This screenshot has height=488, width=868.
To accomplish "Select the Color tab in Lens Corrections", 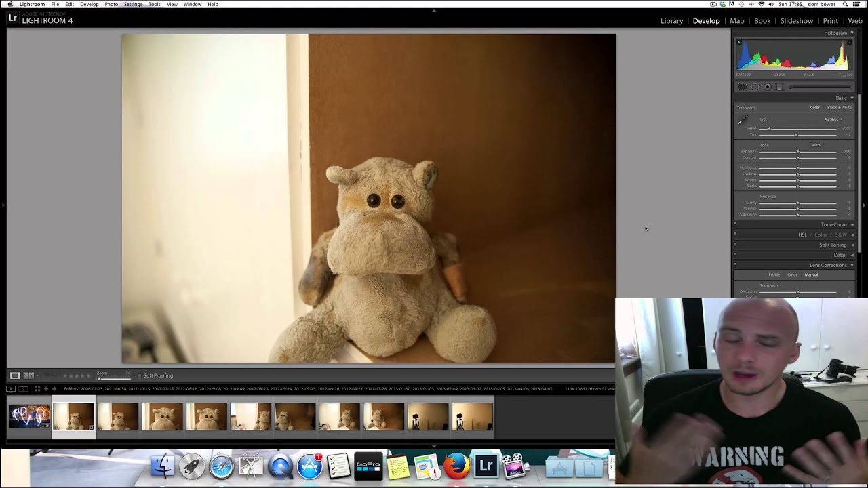I will tap(792, 274).
